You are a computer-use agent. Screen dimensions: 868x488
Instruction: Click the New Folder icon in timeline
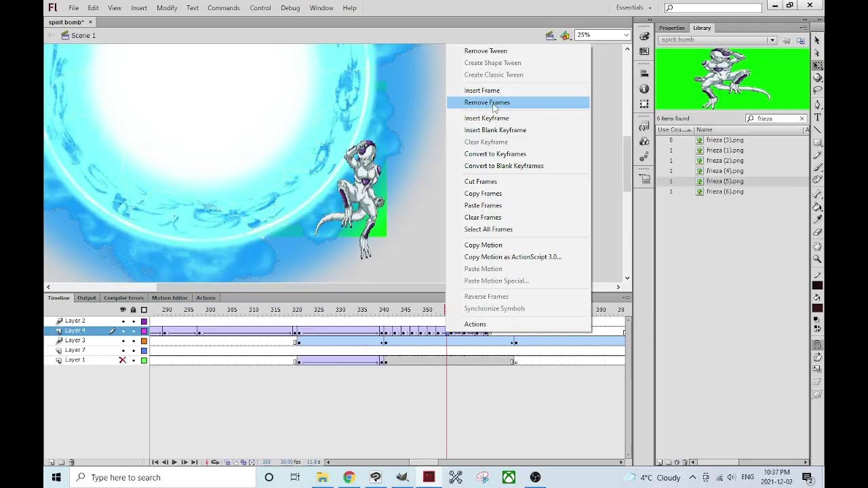tap(61, 462)
